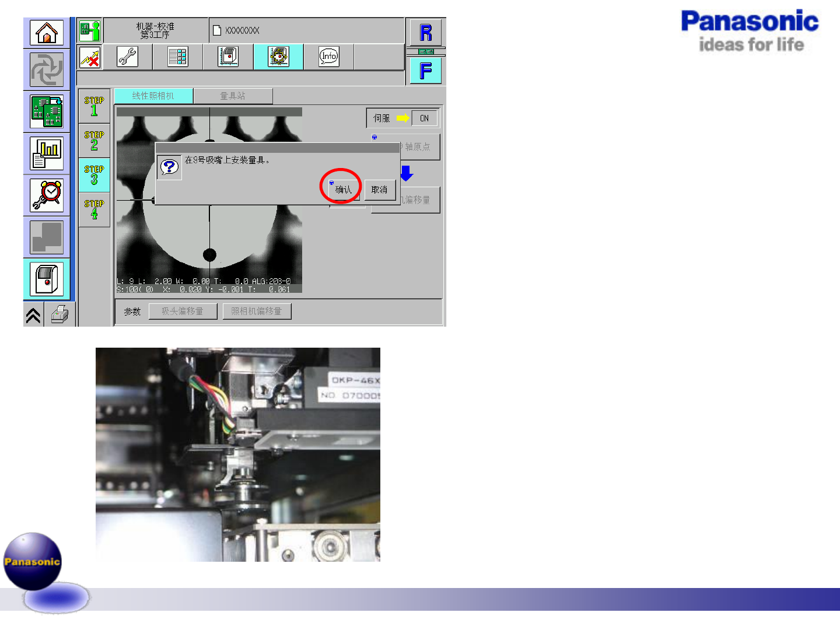
Task: Open the PCB board changeover icon
Action: pyautogui.click(x=47, y=111)
